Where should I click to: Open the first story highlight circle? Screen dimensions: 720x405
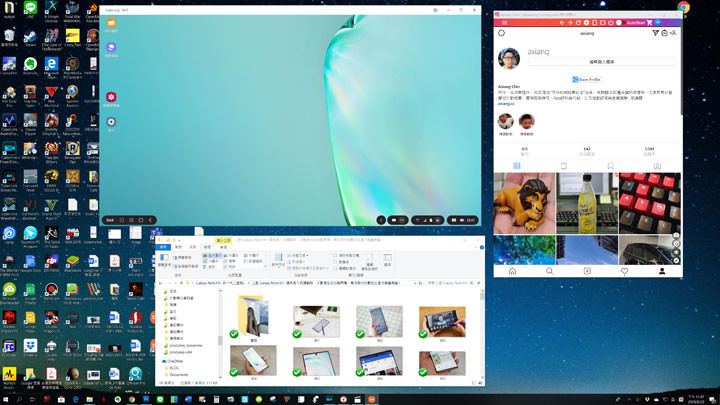[x=506, y=121]
